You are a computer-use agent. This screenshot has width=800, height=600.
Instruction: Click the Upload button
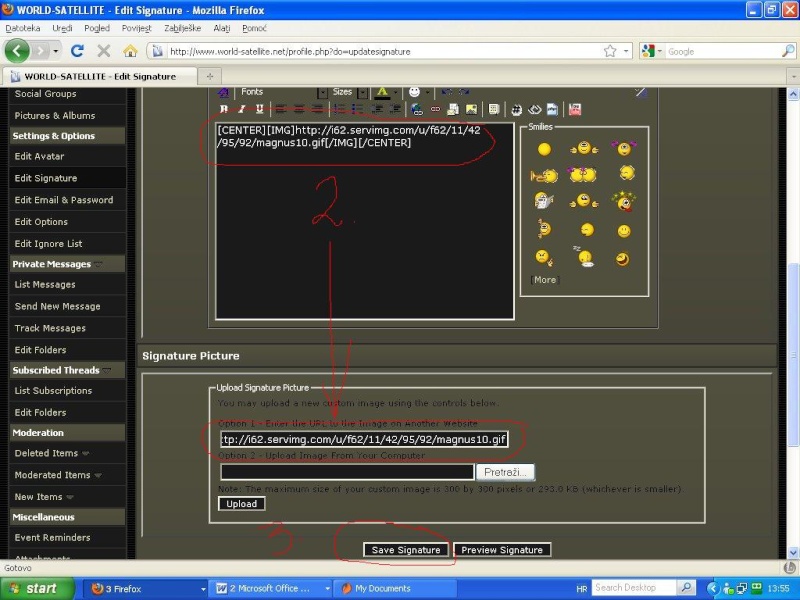241,504
